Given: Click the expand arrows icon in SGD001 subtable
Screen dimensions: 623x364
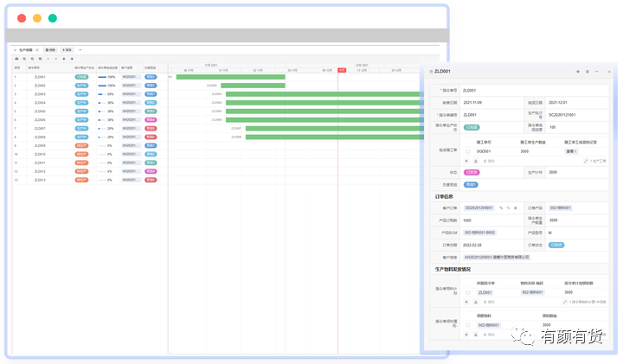Looking at the screenshot, I should click(586, 161).
